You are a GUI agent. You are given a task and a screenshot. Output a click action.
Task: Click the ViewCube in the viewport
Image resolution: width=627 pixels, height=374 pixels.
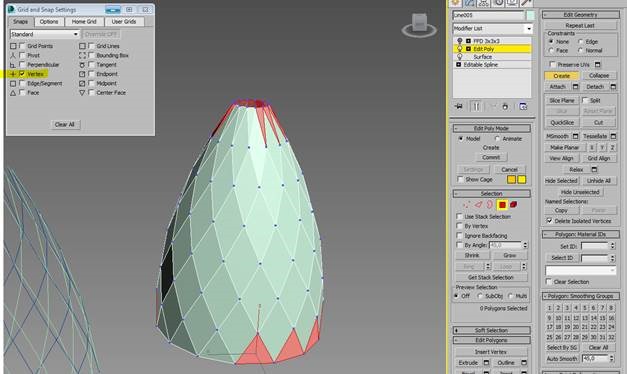click(419, 26)
